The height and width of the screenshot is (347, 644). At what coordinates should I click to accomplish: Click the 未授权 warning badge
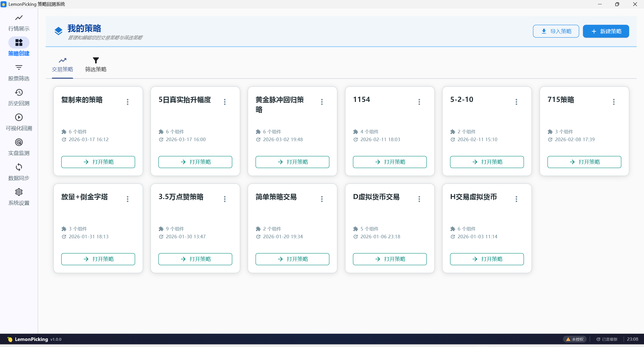pos(575,339)
